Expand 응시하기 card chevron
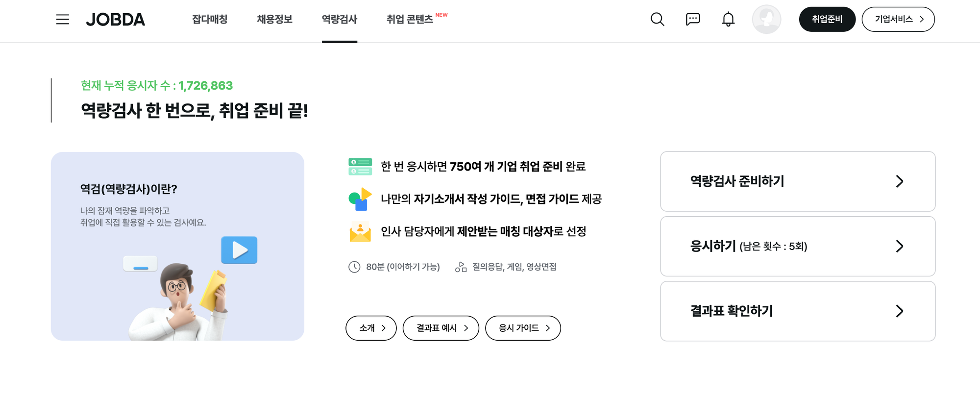 coord(899,246)
